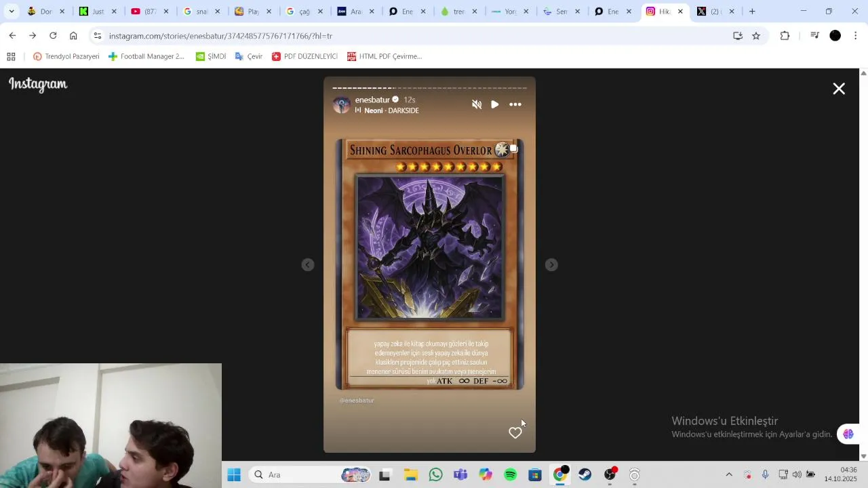The height and width of the screenshot is (488, 868).
Task: Open the Chrome three-dot menu
Action: pos(856,36)
